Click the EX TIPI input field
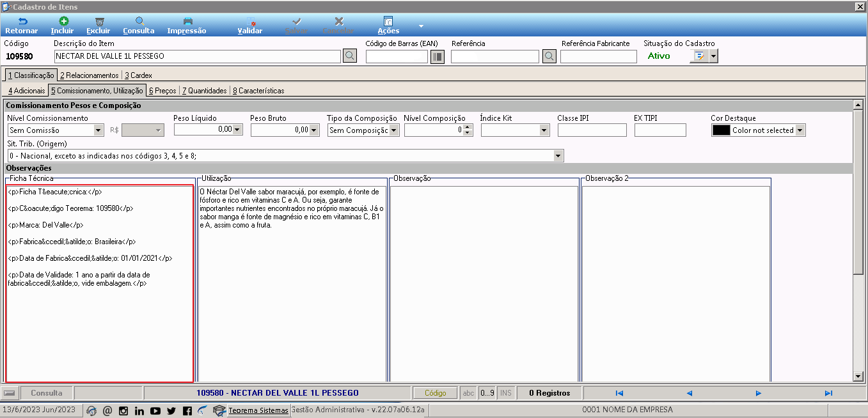 click(660, 130)
